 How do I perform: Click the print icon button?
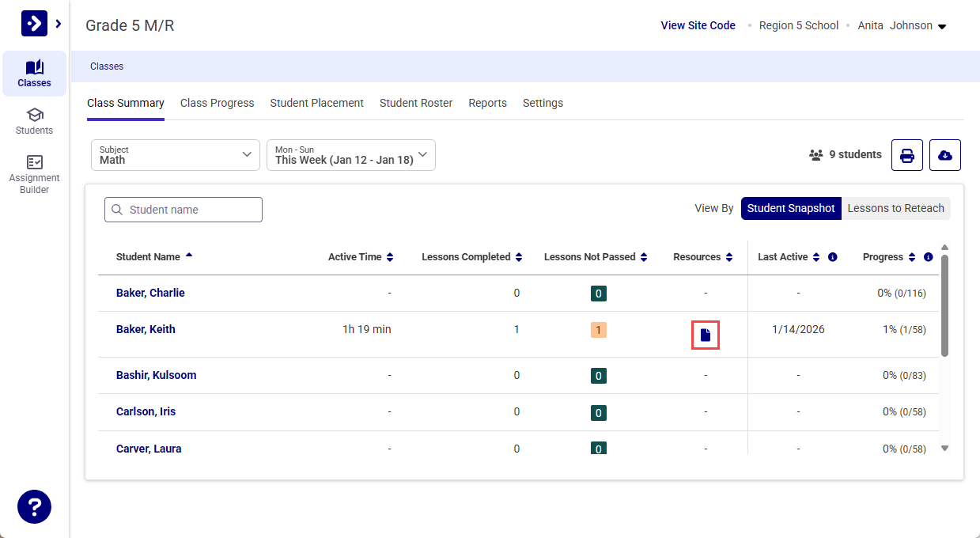[x=906, y=155]
